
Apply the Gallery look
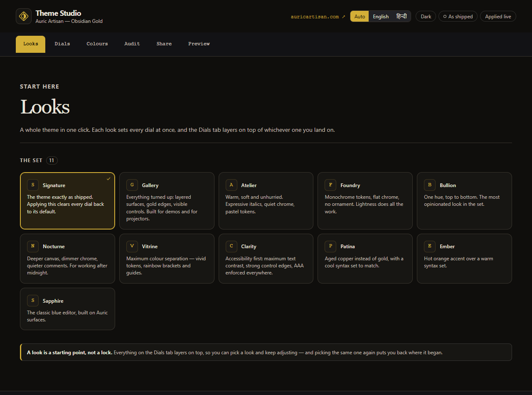[167, 201]
